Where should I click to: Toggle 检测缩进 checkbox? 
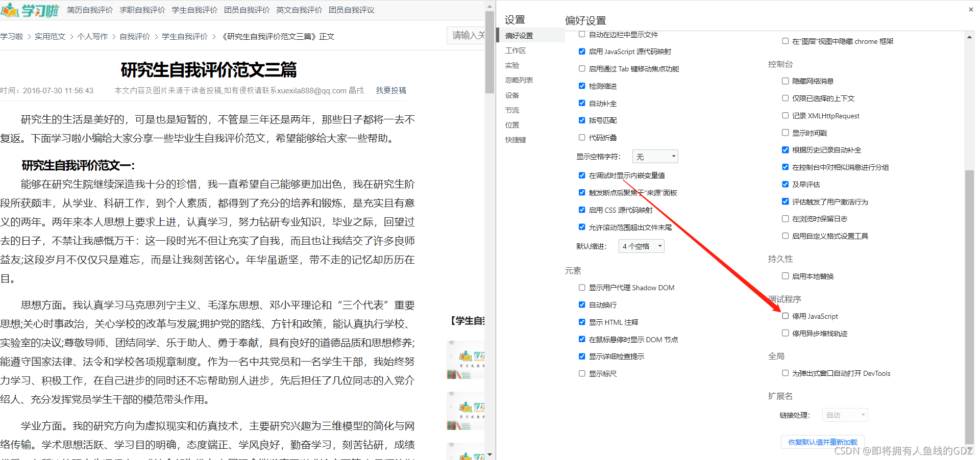pyautogui.click(x=582, y=86)
